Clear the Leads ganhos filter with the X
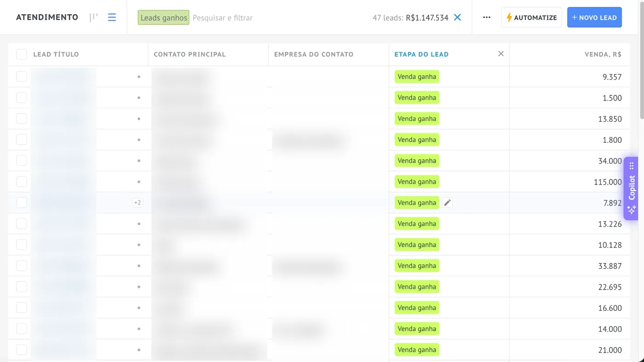Image resolution: width=644 pixels, height=362 pixels. (457, 18)
